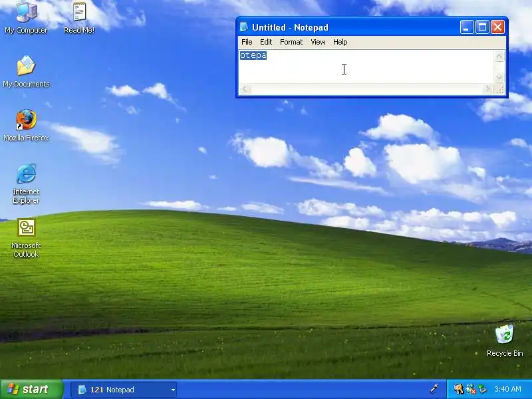Click the Notepad vertical scroll down arrow
This screenshot has height=399, width=532.
click(499, 77)
